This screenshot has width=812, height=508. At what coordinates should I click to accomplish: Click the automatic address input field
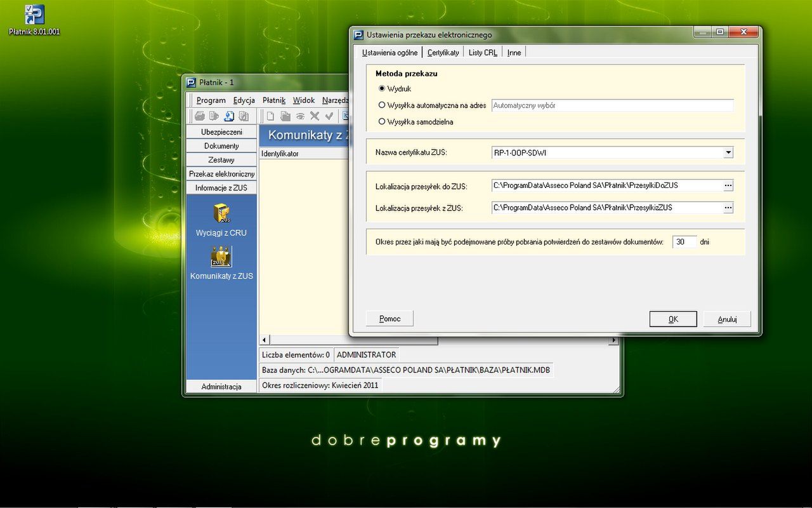click(612, 105)
